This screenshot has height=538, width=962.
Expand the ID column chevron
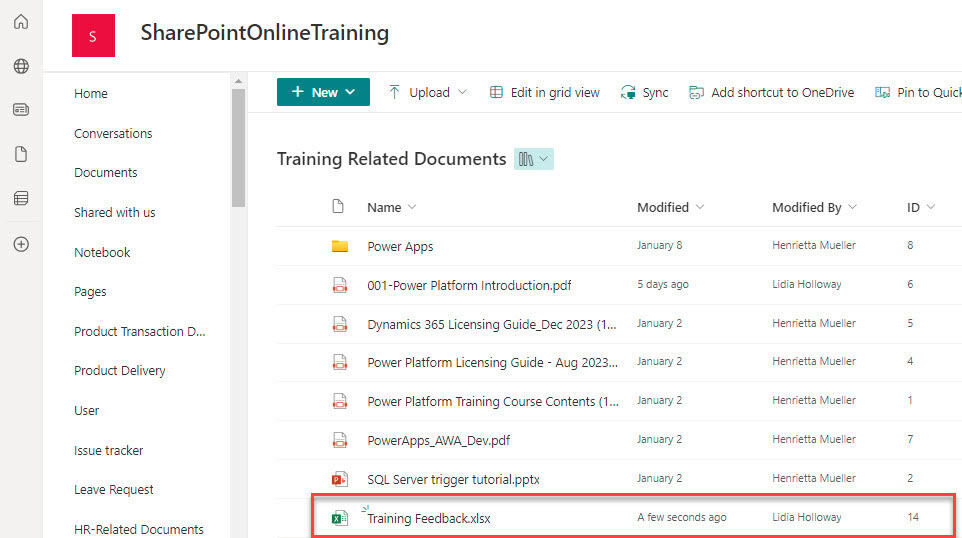tap(931, 207)
